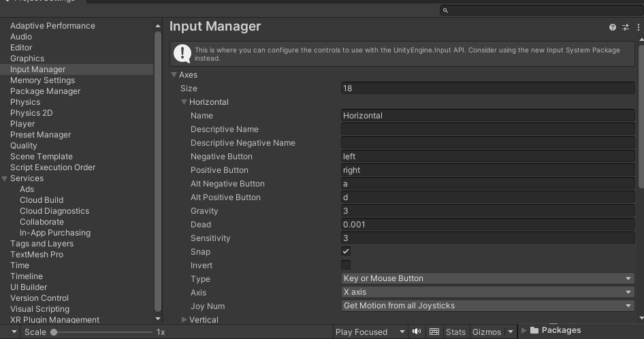Open the Joy Num dropdown
Image resolution: width=644 pixels, height=339 pixels.
point(488,306)
